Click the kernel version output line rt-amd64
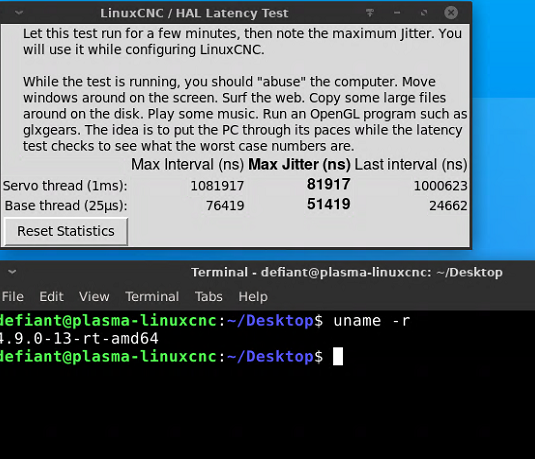The image size is (535, 459). [x=78, y=339]
